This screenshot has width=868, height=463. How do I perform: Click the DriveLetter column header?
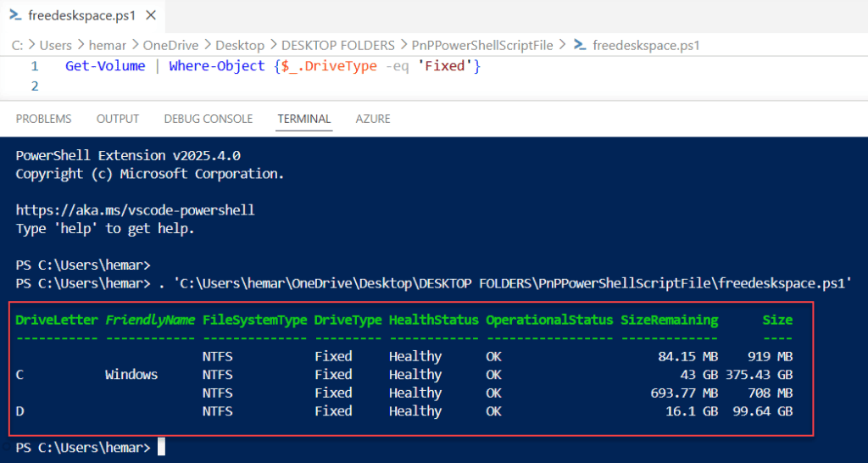click(57, 320)
